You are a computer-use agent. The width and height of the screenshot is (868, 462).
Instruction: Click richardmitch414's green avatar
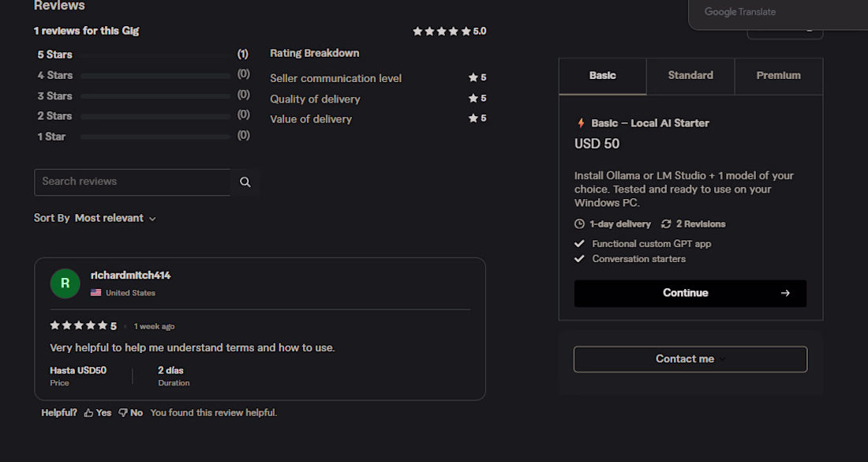pos(65,283)
